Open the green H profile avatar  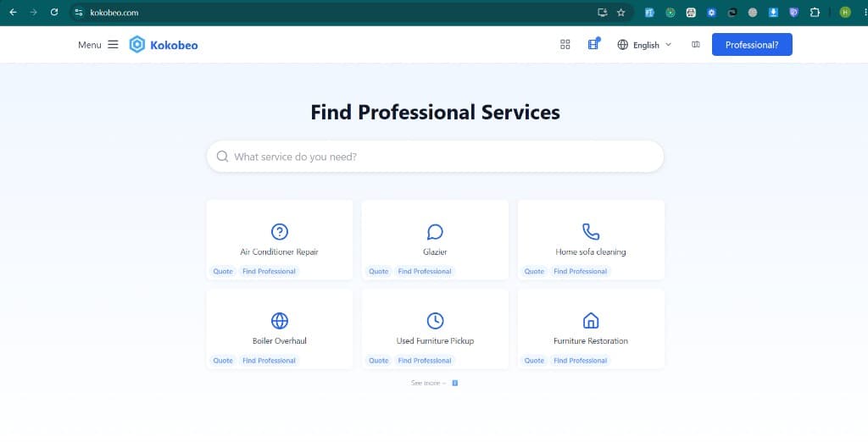click(x=845, y=12)
